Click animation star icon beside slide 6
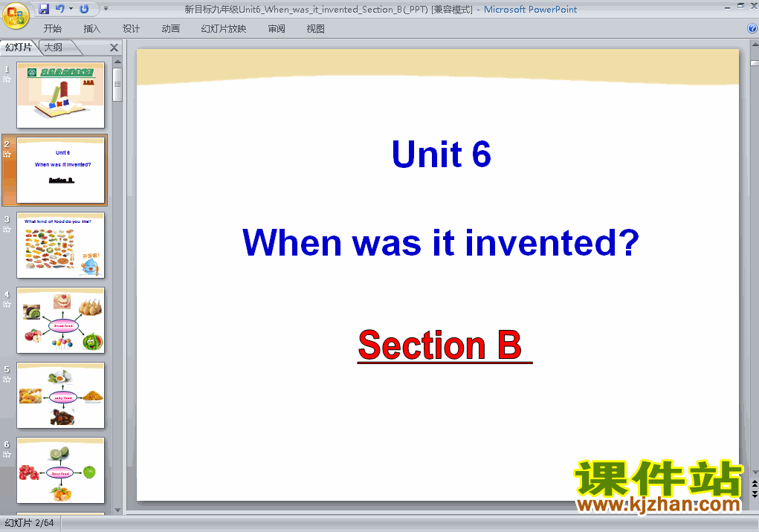The width and height of the screenshot is (759, 532). pyautogui.click(x=7, y=455)
